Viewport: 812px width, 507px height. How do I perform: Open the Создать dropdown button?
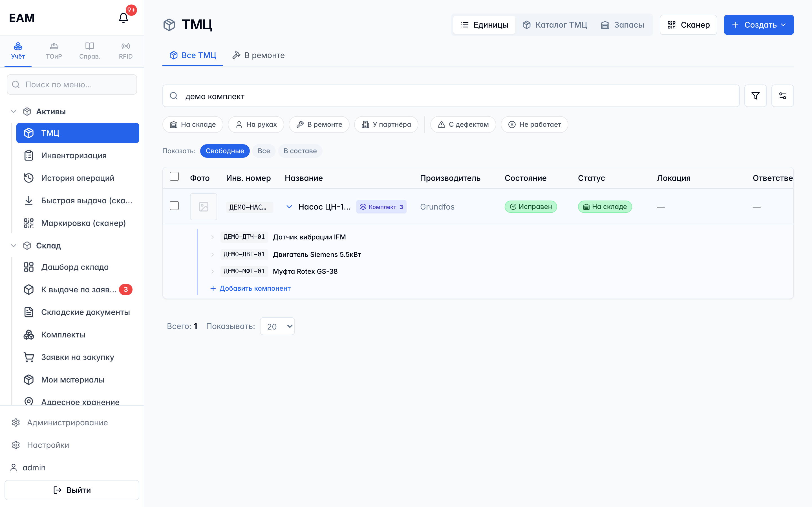tap(759, 25)
